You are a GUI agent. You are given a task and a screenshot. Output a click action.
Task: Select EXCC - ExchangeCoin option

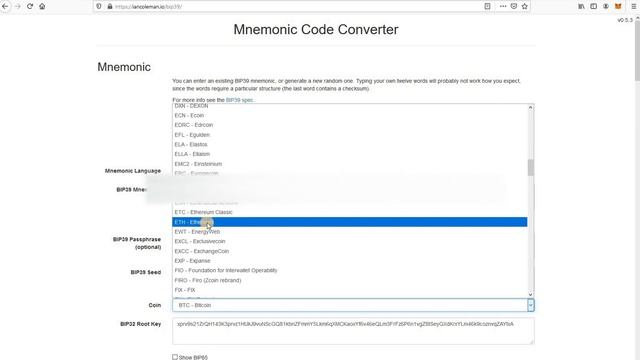(349, 251)
